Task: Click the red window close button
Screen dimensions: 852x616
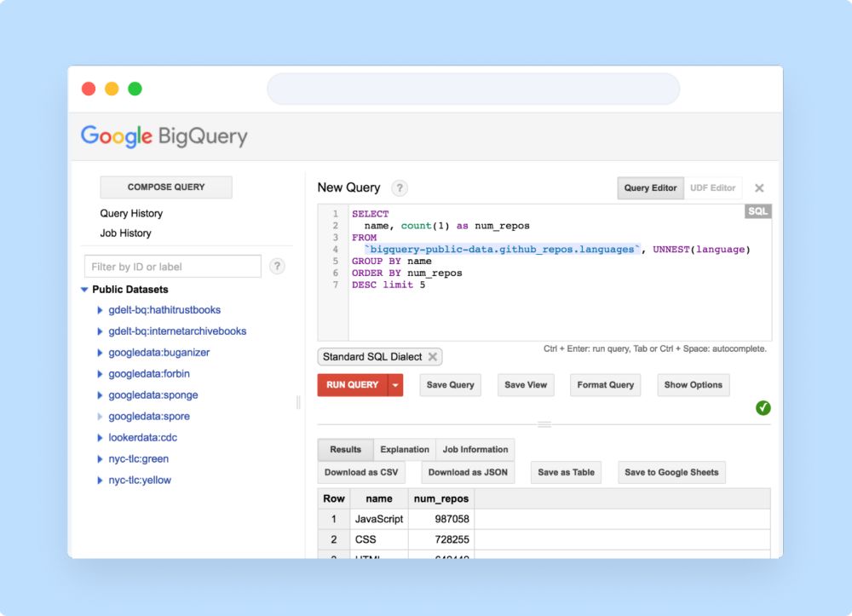Action: coord(89,89)
